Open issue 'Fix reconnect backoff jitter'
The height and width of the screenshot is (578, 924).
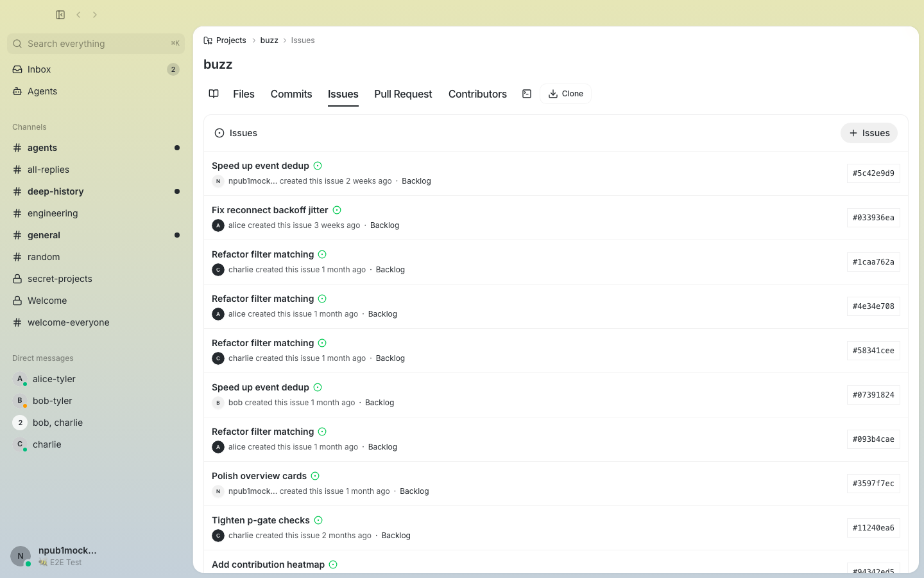[270, 210]
